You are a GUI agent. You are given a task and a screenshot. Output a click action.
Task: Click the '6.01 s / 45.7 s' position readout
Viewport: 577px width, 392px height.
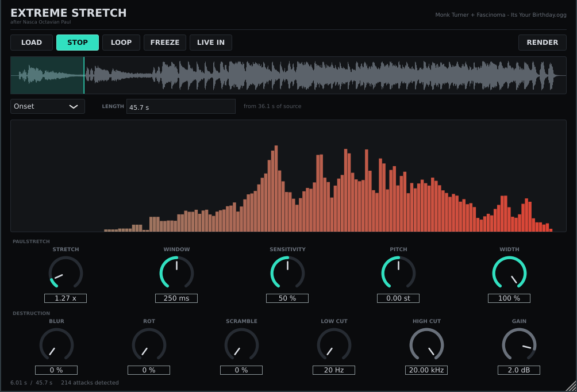31,382
